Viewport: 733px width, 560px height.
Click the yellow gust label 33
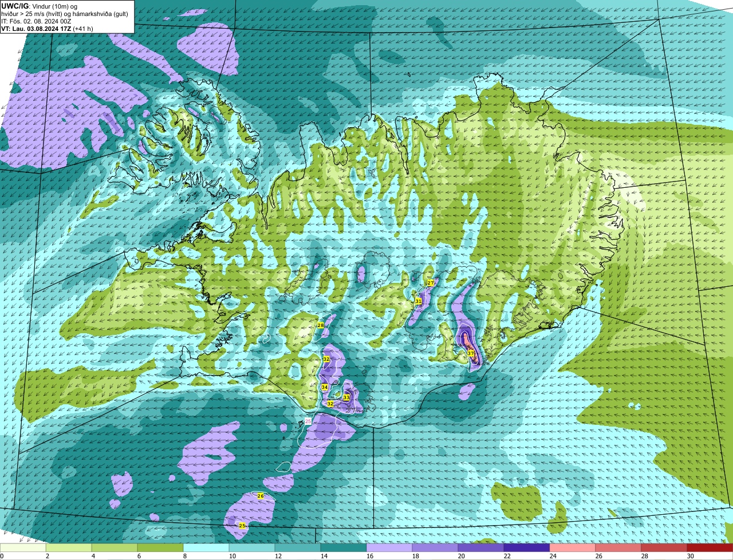[346, 397]
